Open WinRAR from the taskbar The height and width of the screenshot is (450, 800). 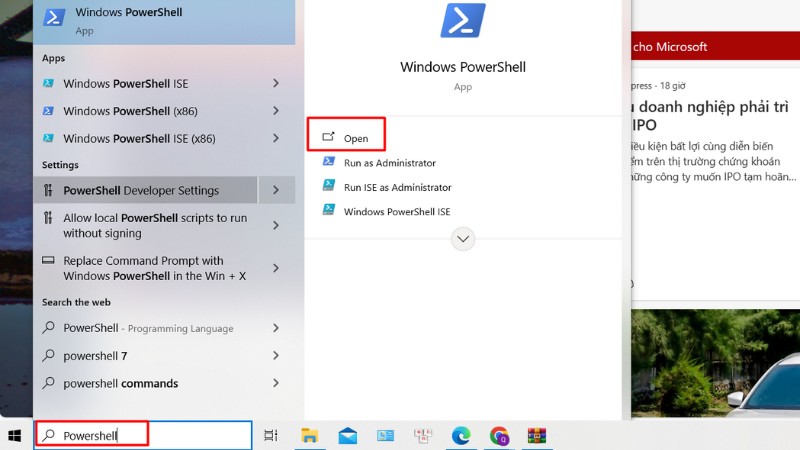[x=537, y=435]
